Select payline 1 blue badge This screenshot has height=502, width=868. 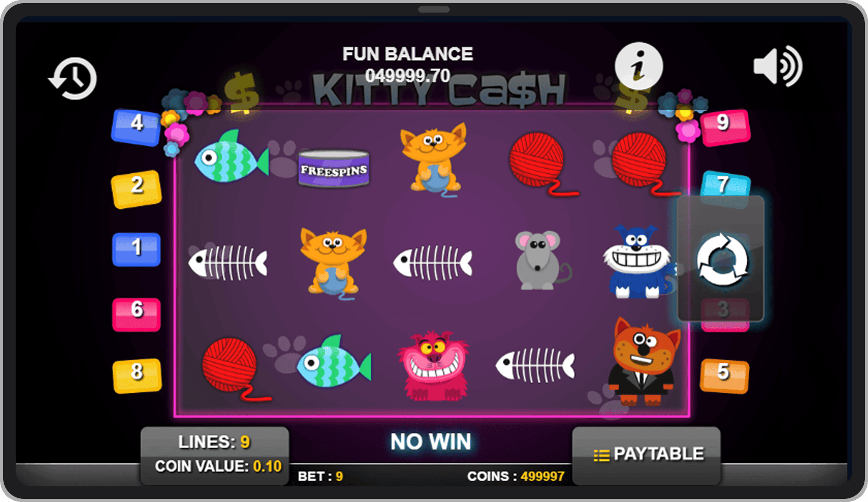click(x=136, y=249)
